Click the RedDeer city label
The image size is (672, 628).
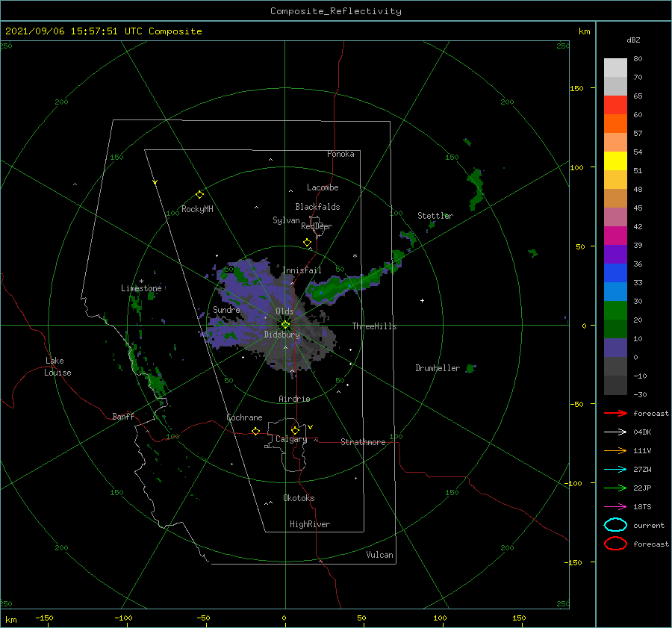point(317,226)
